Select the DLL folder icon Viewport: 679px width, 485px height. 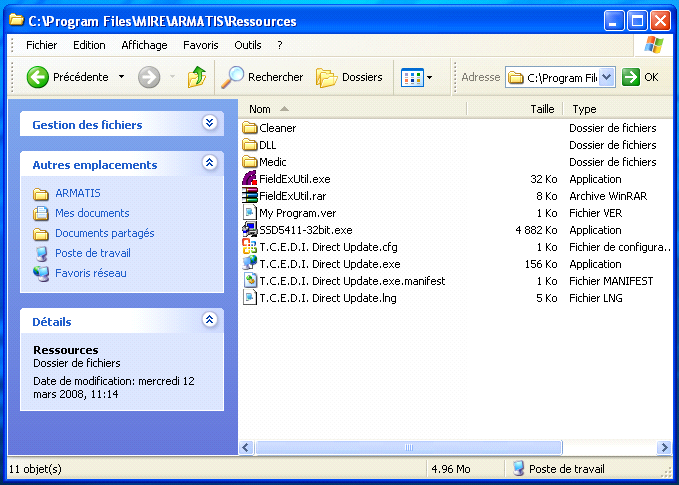pyautogui.click(x=250, y=145)
